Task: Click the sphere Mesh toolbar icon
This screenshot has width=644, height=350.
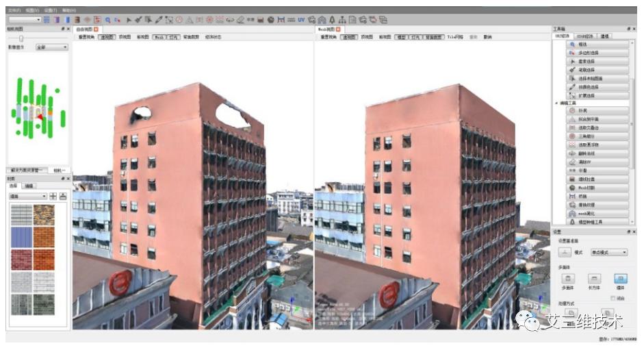Action: point(270,19)
